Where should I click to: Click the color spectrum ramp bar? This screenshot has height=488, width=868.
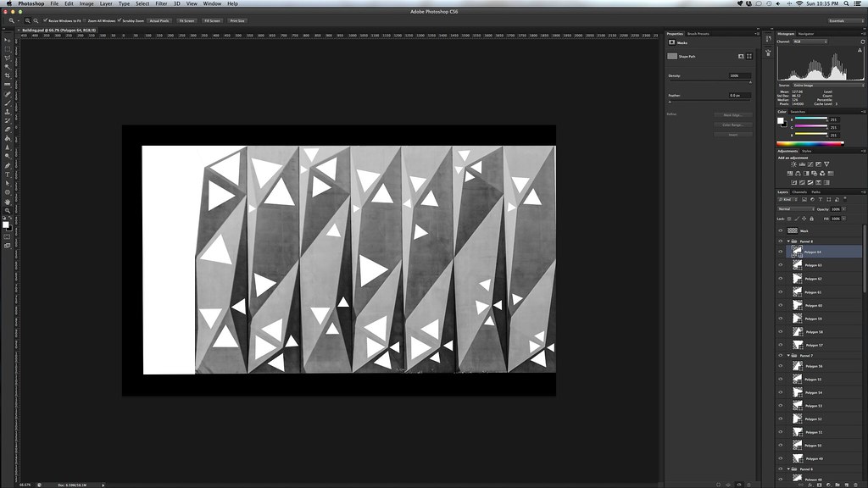[x=810, y=143]
